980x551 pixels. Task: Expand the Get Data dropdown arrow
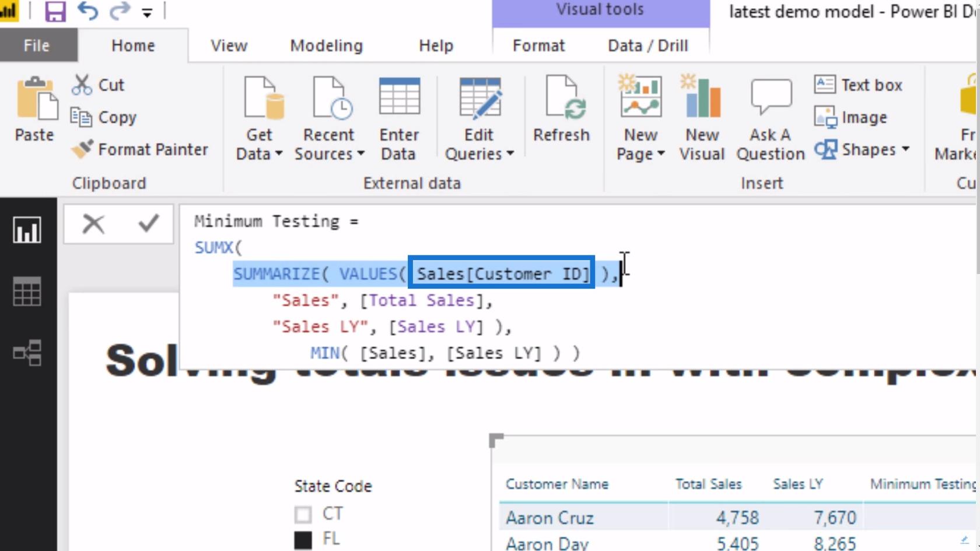click(x=279, y=154)
